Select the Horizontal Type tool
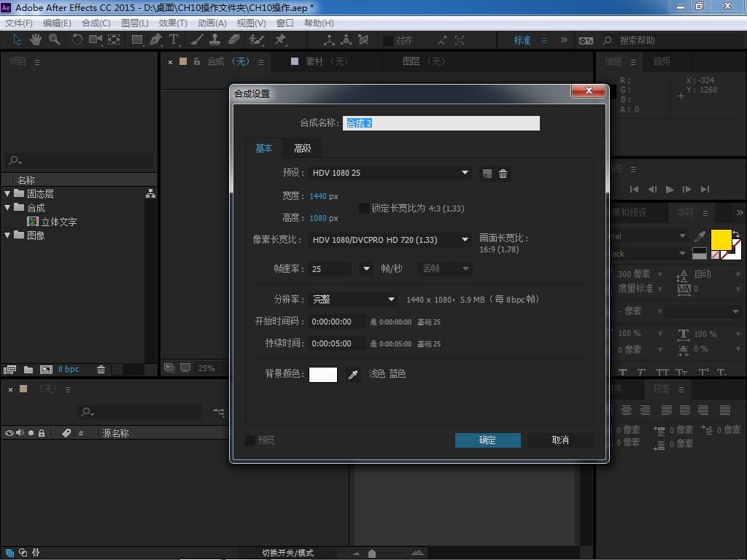Image resolution: width=747 pixels, height=560 pixels. click(174, 40)
